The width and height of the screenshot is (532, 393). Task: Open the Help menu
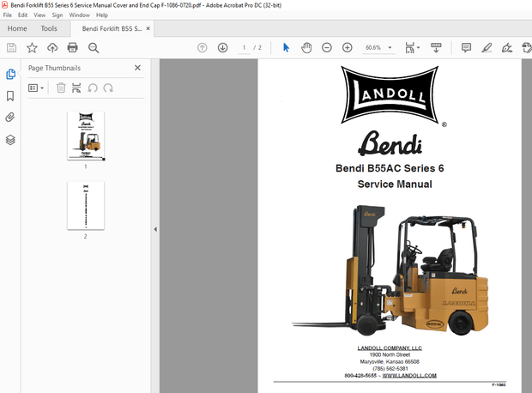[102, 15]
